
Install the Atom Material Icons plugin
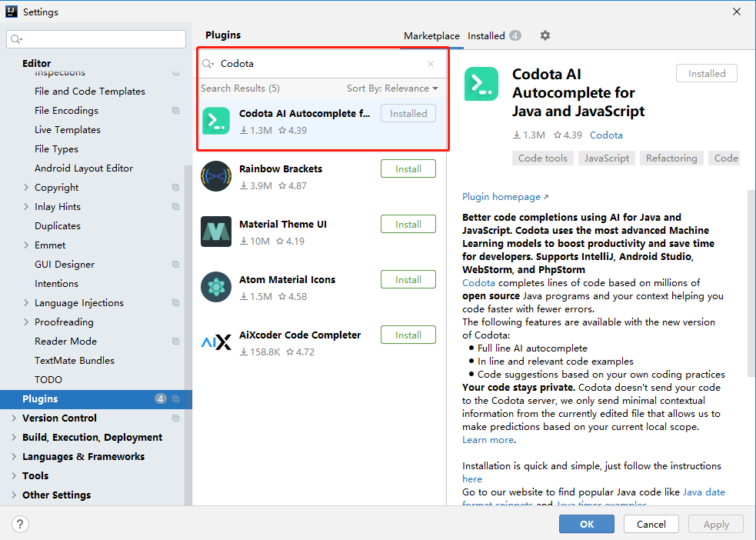pyautogui.click(x=408, y=280)
